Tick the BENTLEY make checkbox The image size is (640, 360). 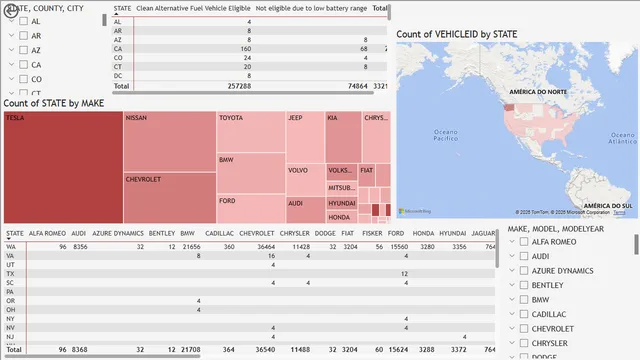pyautogui.click(x=524, y=285)
